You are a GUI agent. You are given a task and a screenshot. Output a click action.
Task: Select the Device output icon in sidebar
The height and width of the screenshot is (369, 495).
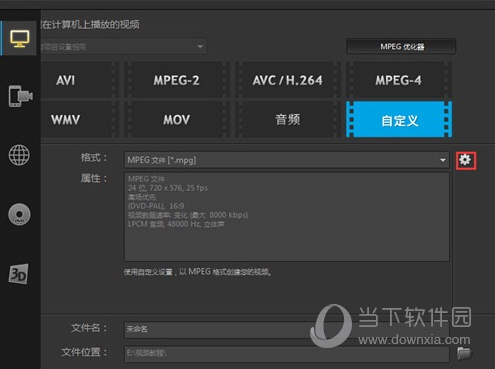(x=20, y=96)
